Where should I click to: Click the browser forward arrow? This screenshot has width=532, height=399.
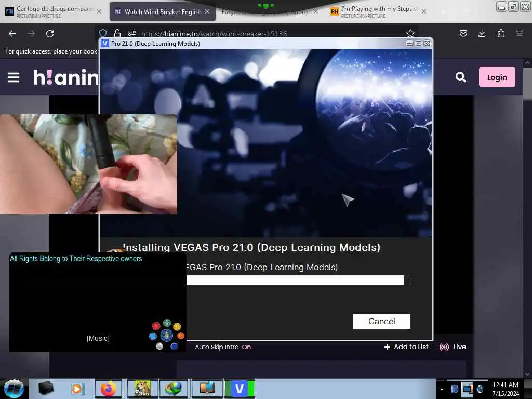tap(31, 34)
